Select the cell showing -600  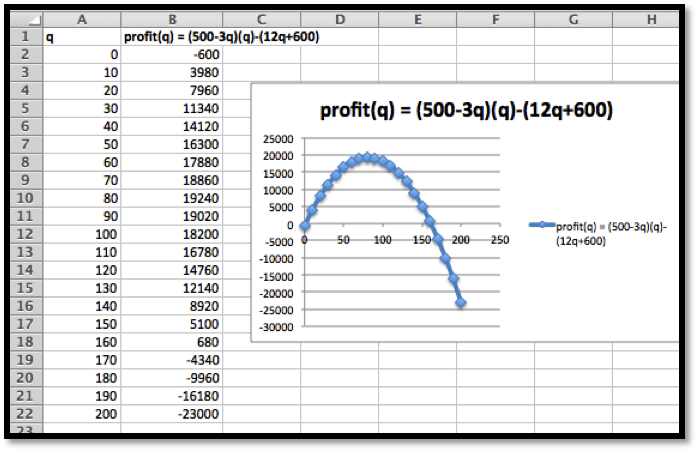[x=171, y=54]
